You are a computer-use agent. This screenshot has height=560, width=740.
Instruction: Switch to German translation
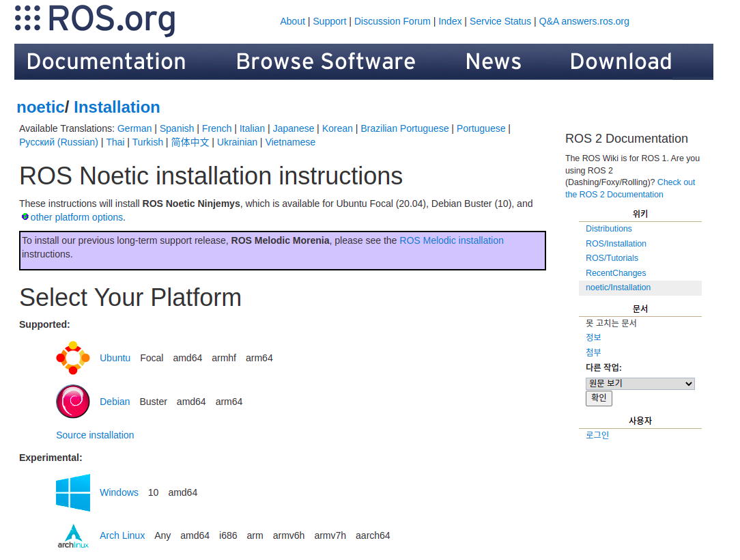coord(134,128)
